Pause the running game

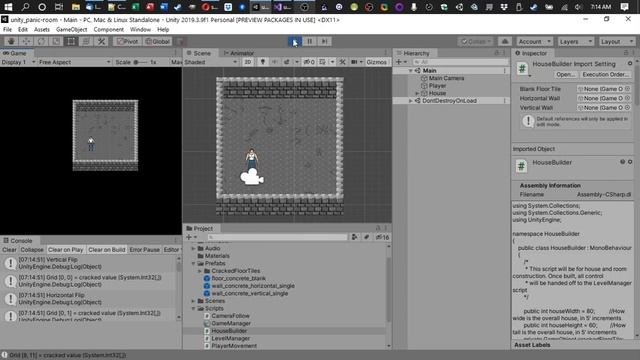click(309, 41)
